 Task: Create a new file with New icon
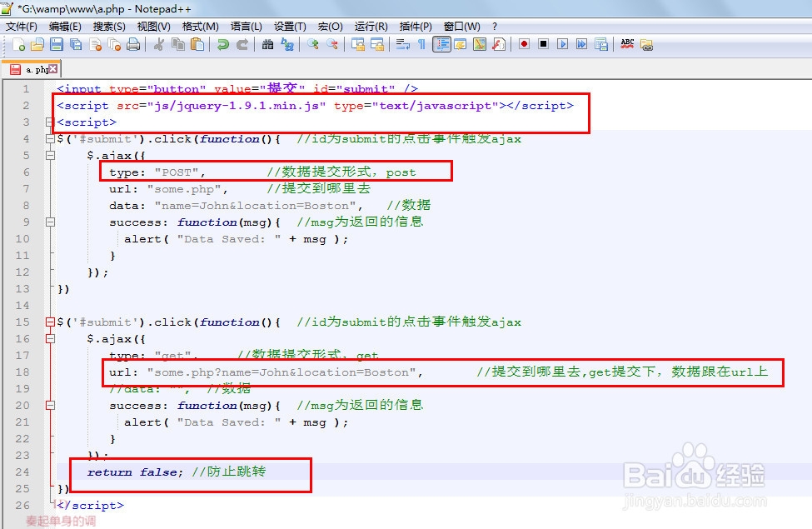point(18,44)
